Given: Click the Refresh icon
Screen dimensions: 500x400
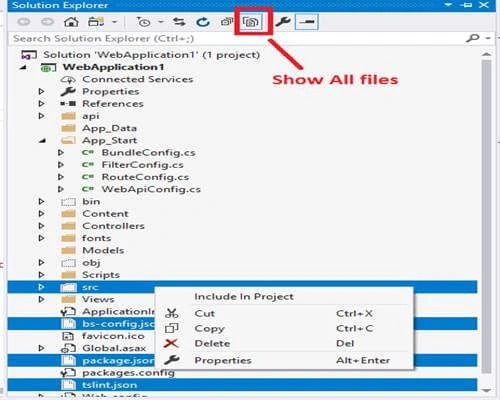Looking at the screenshot, I should click(203, 22).
